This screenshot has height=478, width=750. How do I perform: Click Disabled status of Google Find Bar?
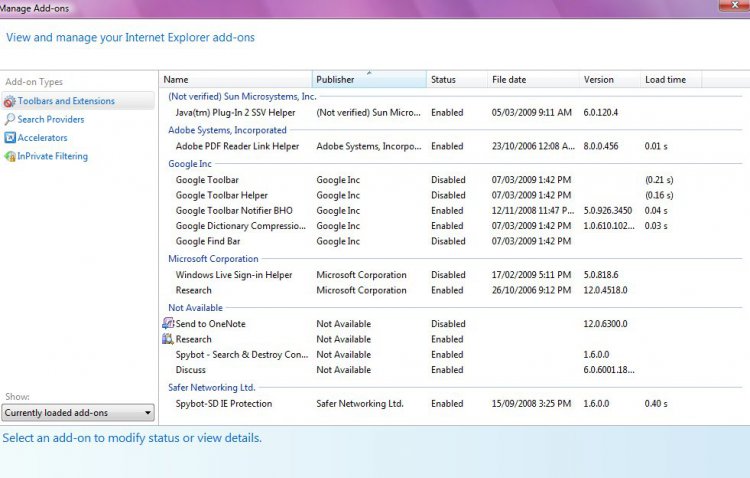(x=448, y=241)
